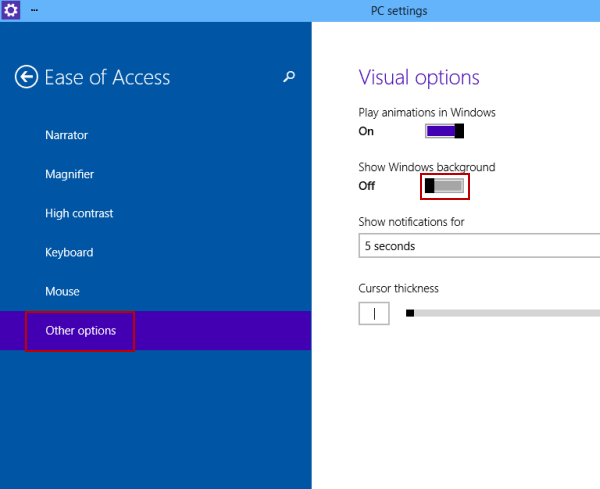This screenshot has width=600, height=489.
Task: Click the Cursor thickness slider handle
Action: (x=410, y=313)
